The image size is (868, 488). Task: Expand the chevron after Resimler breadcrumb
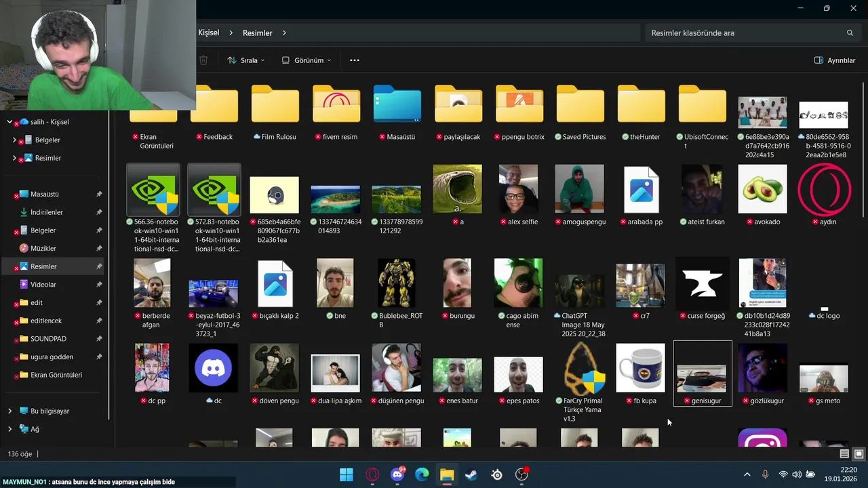pyautogui.click(x=284, y=33)
